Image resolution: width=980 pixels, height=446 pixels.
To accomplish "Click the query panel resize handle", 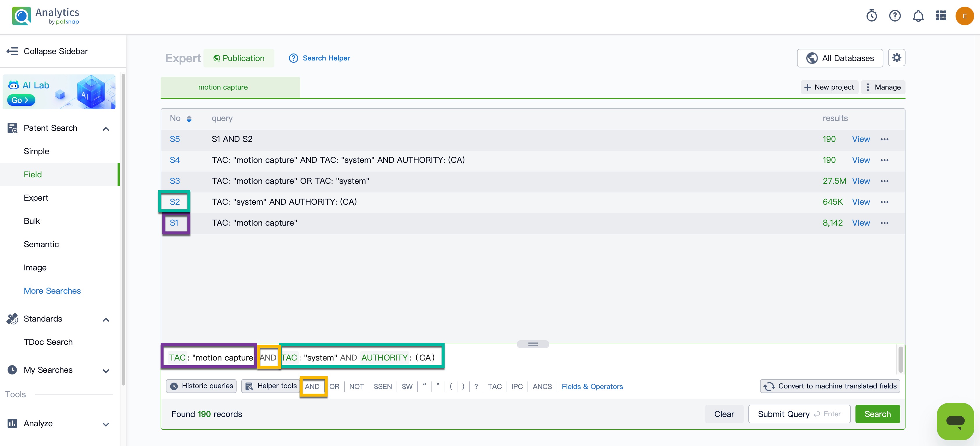I will [x=532, y=344].
